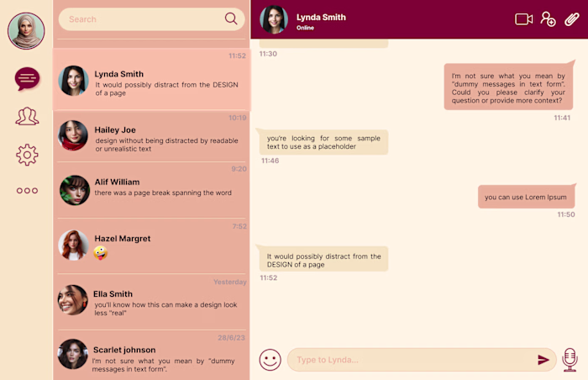
Task: Click the send message arrow
Action: (x=543, y=360)
